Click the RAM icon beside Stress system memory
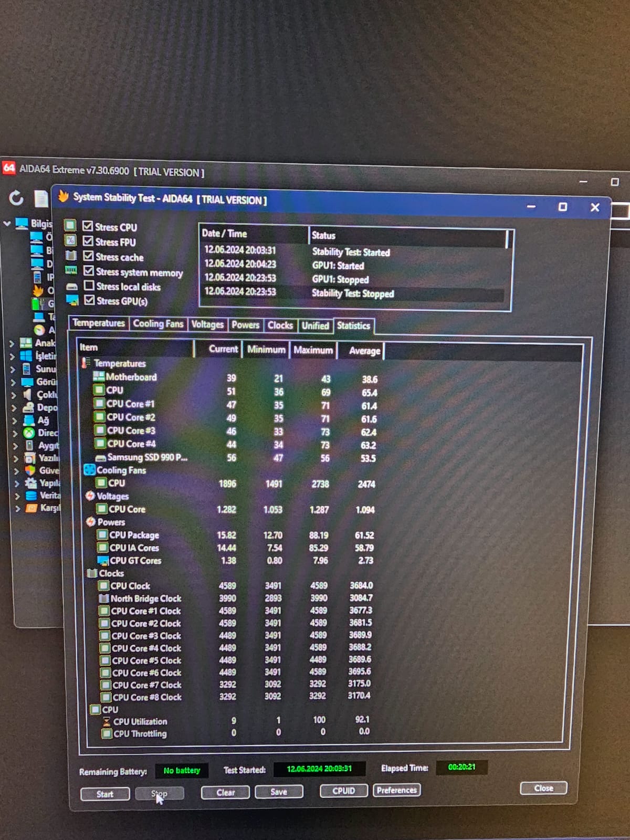The width and height of the screenshot is (630, 840). (x=71, y=270)
